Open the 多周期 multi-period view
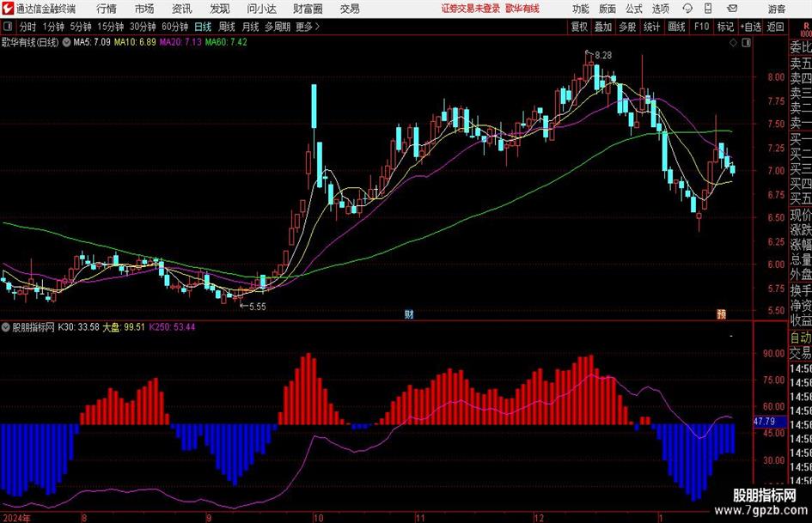 click(x=278, y=27)
